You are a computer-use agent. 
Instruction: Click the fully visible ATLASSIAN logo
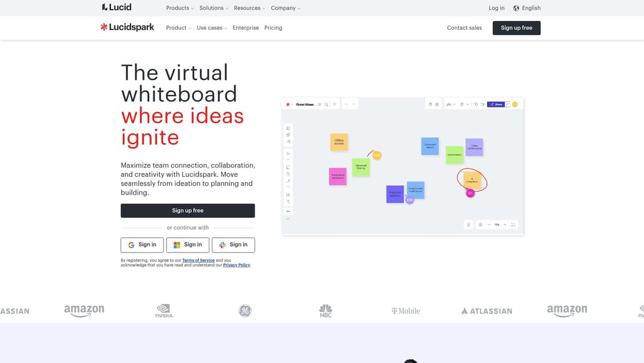487,311
